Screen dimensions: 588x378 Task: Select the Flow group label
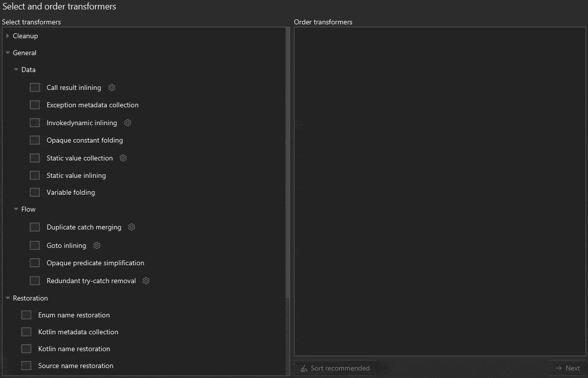click(x=28, y=209)
